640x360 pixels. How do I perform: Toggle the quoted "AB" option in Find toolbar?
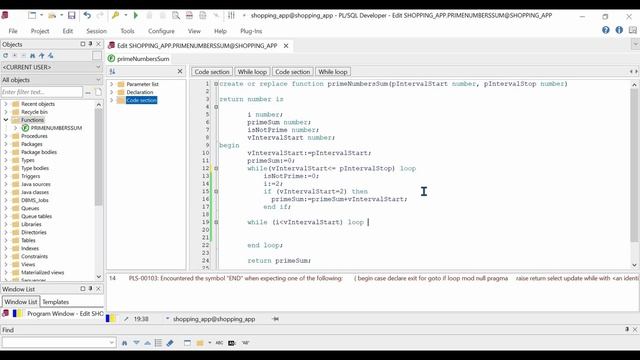(245, 343)
